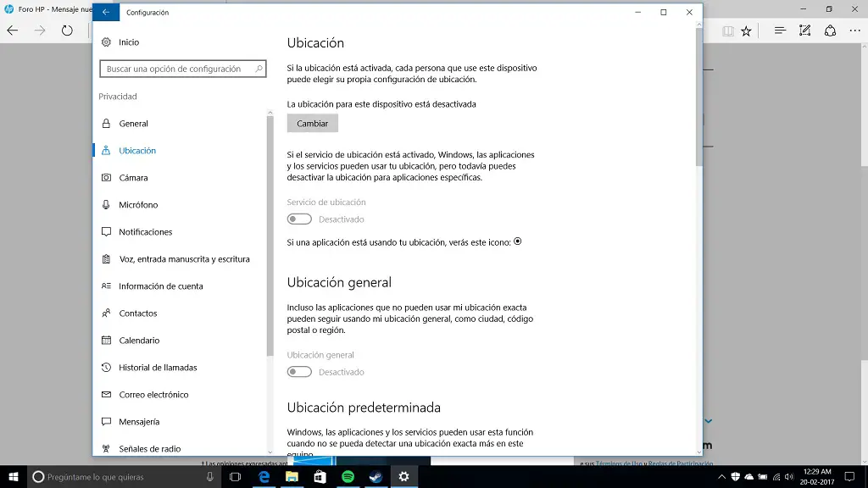Select the Calendario calendar icon

click(x=106, y=341)
